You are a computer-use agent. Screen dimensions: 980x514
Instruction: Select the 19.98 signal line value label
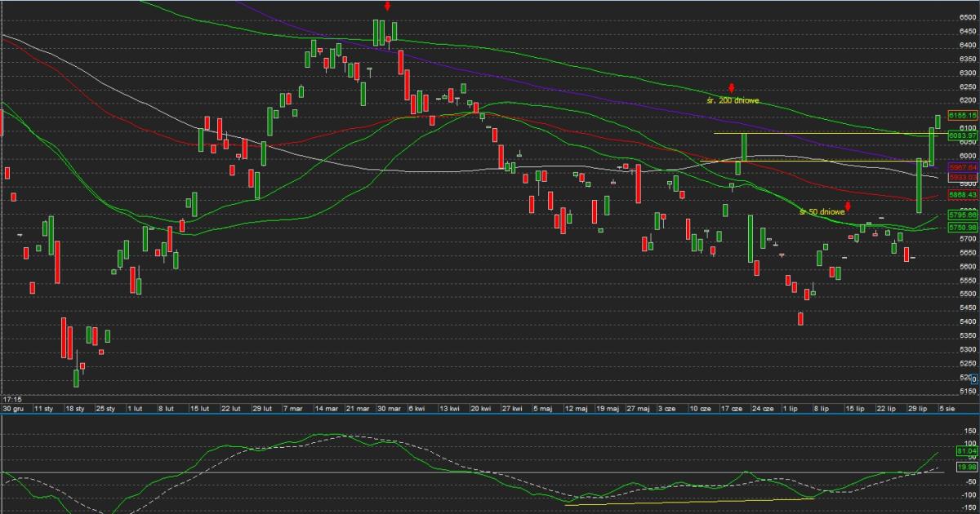tap(964, 467)
